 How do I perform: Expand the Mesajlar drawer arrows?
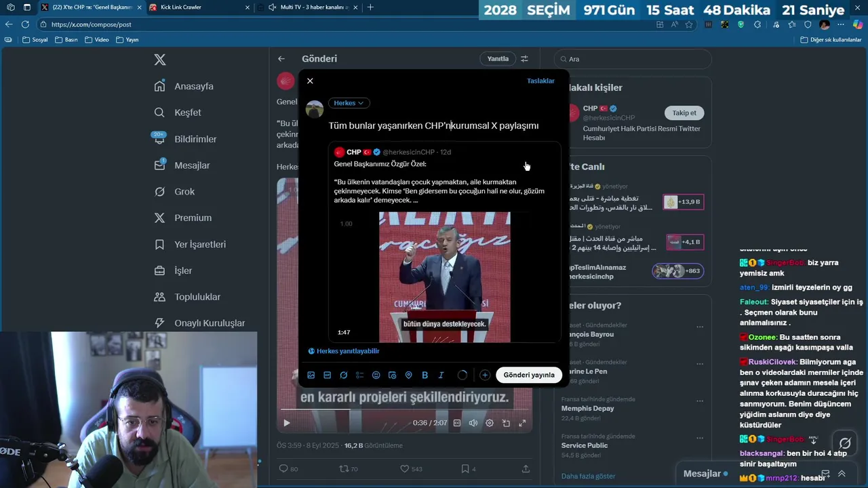click(842, 474)
